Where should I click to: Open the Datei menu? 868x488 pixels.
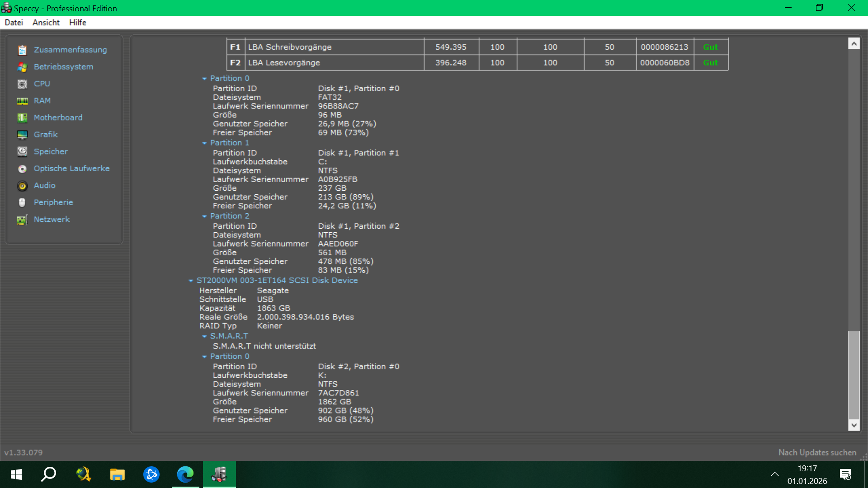[14, 23]
